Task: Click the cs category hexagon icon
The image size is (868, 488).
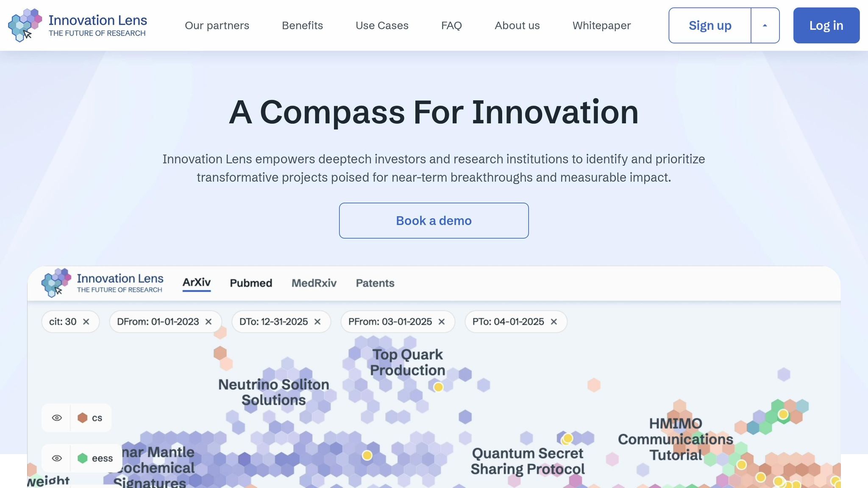Action: pos(82,418)
